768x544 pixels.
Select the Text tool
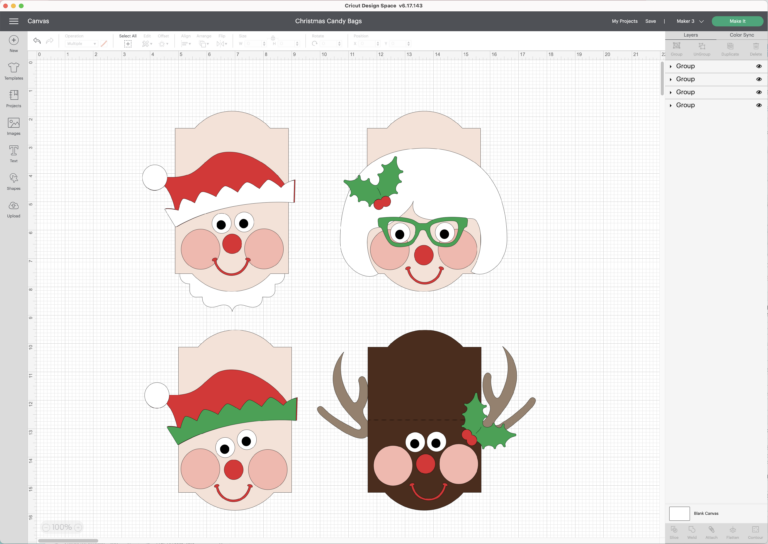click(x=14, y=151)
